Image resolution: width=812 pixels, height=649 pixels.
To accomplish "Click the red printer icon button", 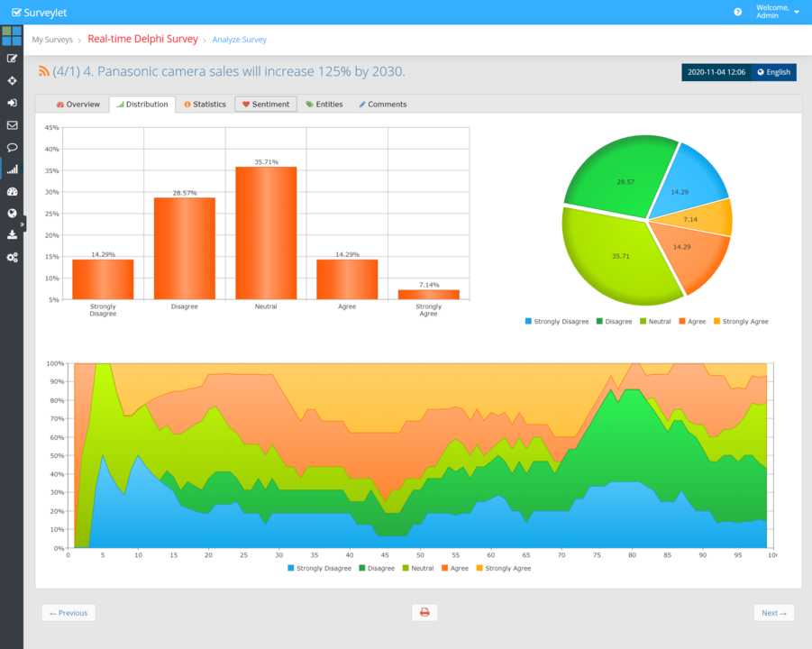I will (x=424, y=613).
